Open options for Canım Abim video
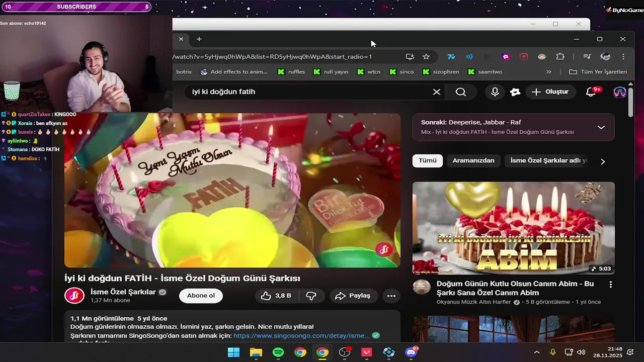This screenshot has height=362, width=644. [611, 285]
